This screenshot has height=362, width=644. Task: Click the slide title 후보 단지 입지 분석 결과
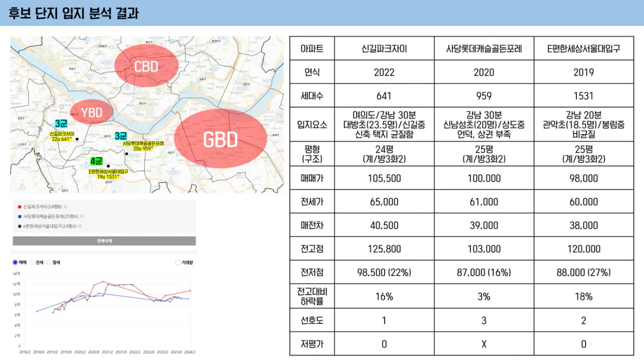74,13
